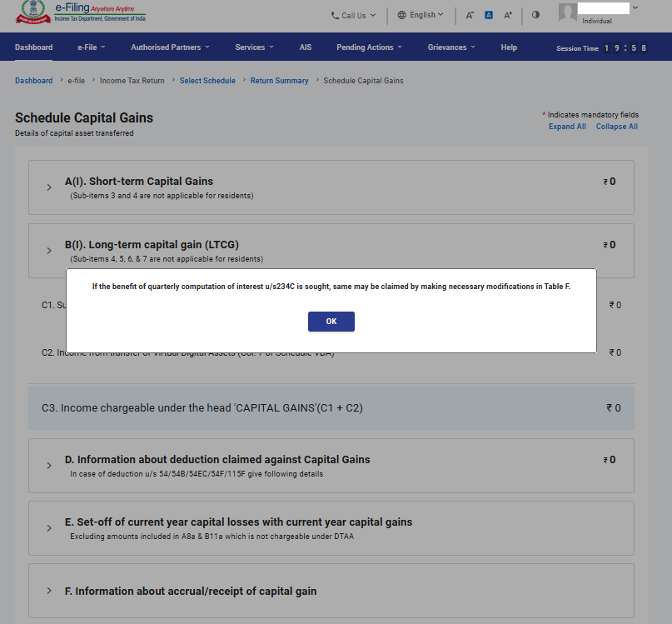Toggle the high contrast mode icon
The width and height of the screenshot is (672, 624).
tap(535, 15)
